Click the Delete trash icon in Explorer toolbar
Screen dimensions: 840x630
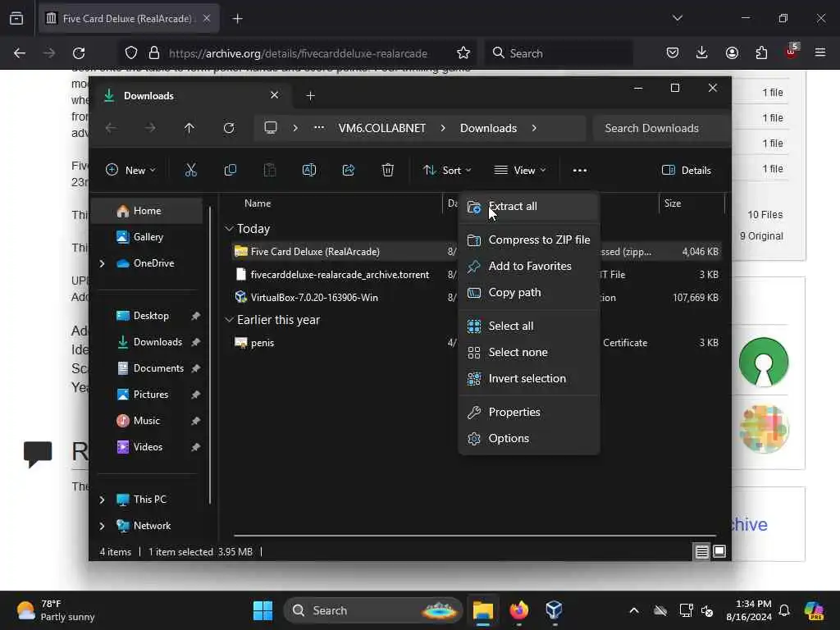pyautogui.click(x=388, y=171)
